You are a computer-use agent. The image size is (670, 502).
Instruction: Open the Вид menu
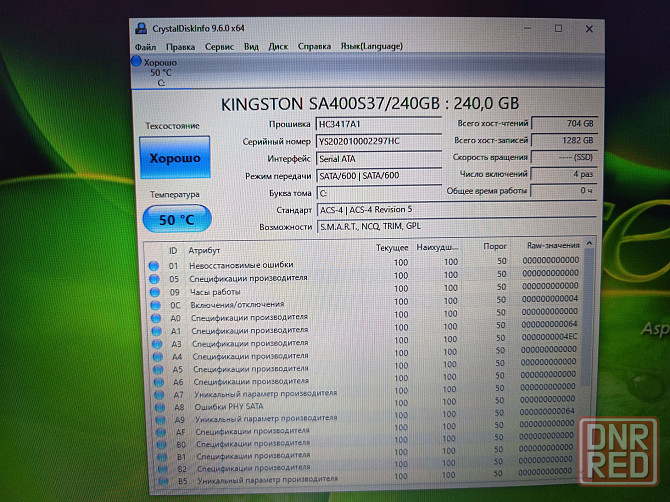click(x=251, y=46)
